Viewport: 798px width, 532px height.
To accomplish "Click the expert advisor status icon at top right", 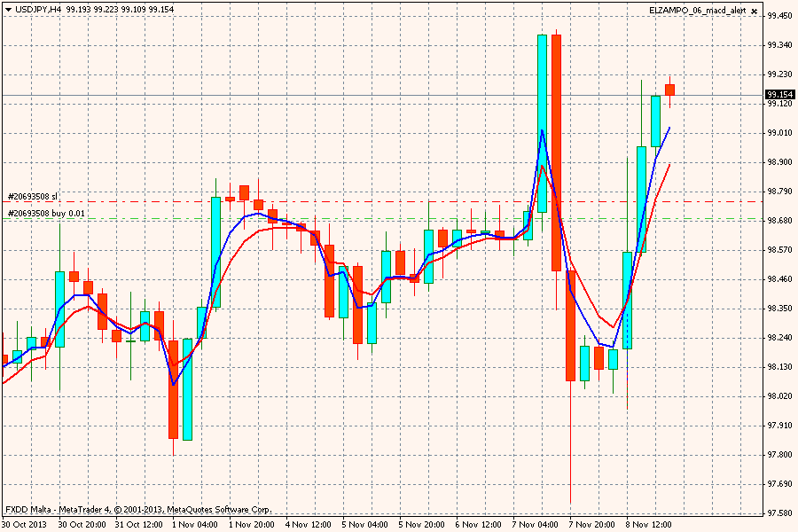I will click(x=755, y=9).
